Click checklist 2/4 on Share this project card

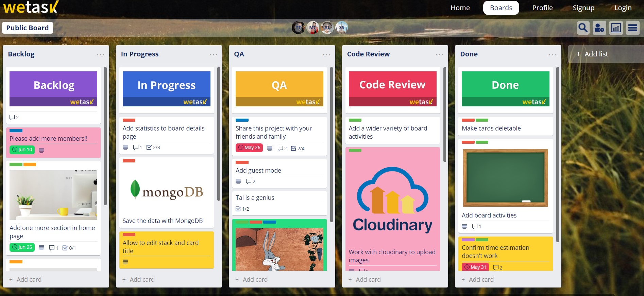tap(298, 149)
